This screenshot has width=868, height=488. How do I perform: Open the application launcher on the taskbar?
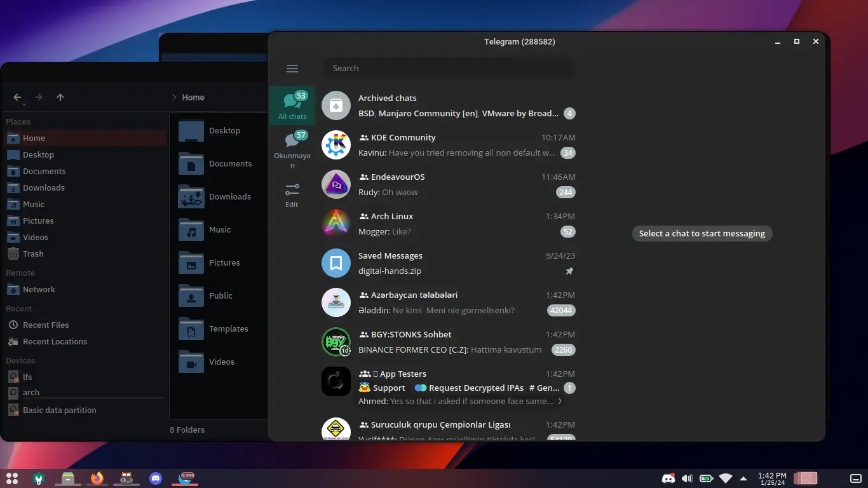(x=12, y=478)
